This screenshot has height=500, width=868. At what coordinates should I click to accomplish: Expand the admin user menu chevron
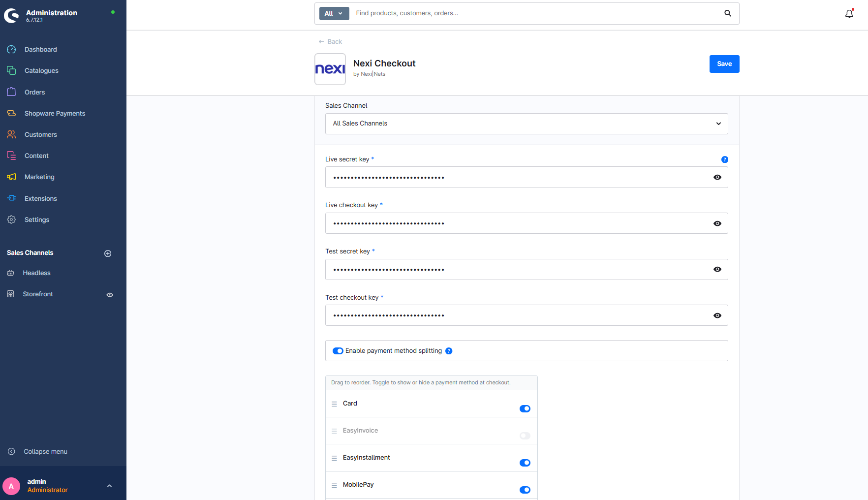(109, 486)
